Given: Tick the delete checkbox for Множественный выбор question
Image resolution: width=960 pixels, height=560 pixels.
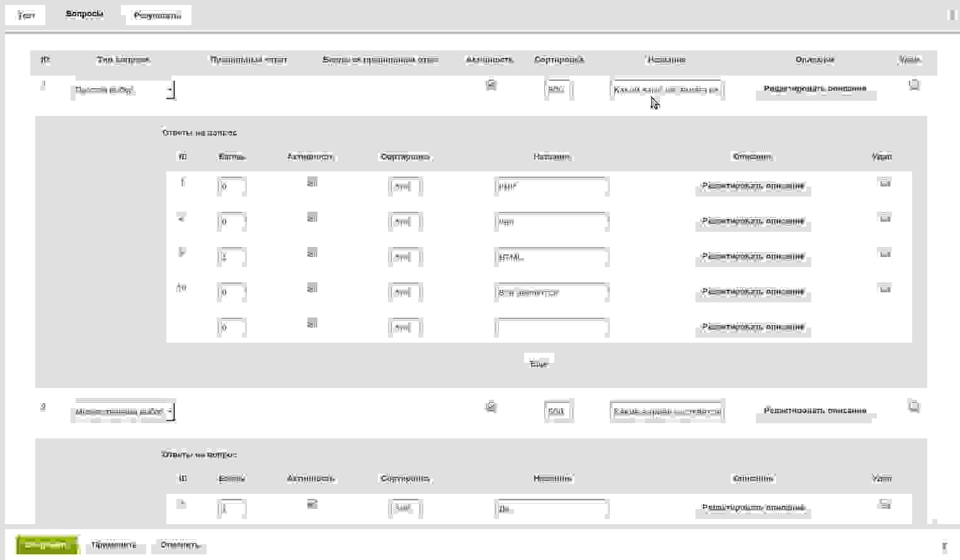Looking at the screenshot, I should (914, 406).
